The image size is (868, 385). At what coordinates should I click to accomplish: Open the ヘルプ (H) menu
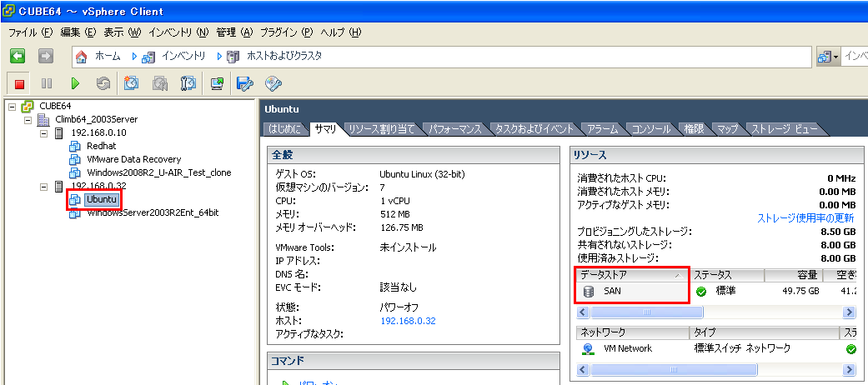[x=341, y=32]
